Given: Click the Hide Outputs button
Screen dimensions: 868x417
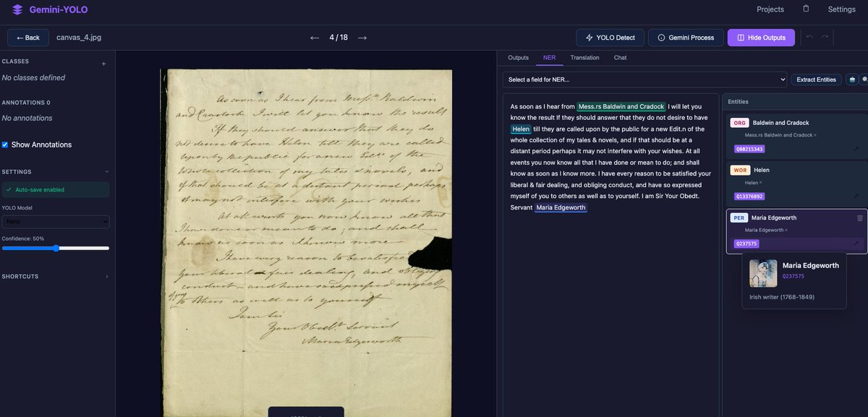Looking at the screenshot, I should [x=761, y=38].
